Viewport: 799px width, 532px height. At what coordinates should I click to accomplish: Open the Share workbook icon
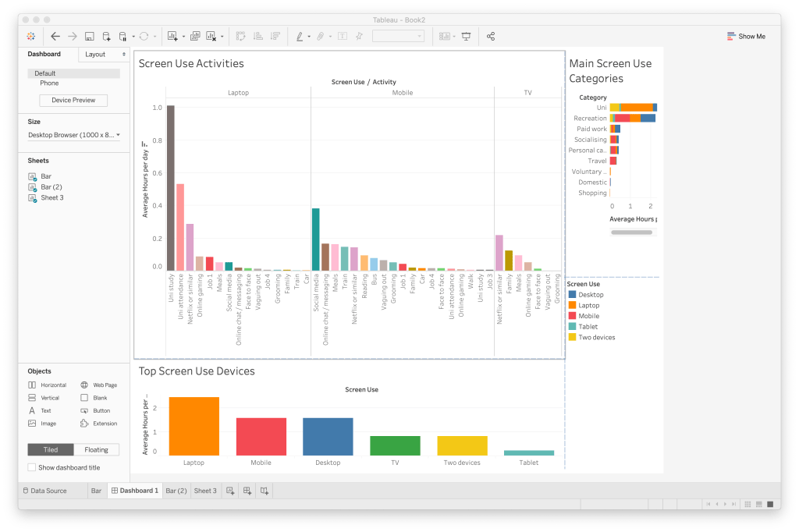pyautogui.click(x=491, y=36)
